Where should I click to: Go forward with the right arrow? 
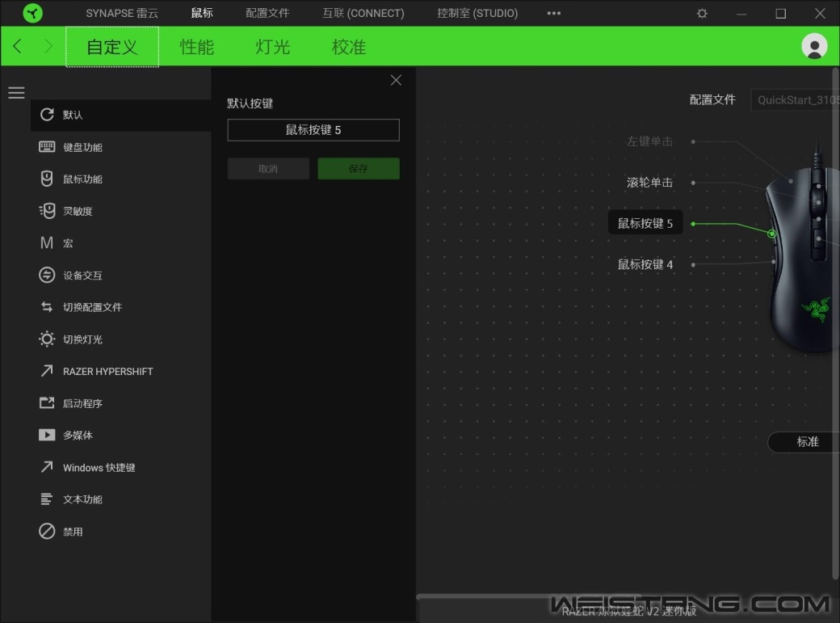click(x=48, y=46)
